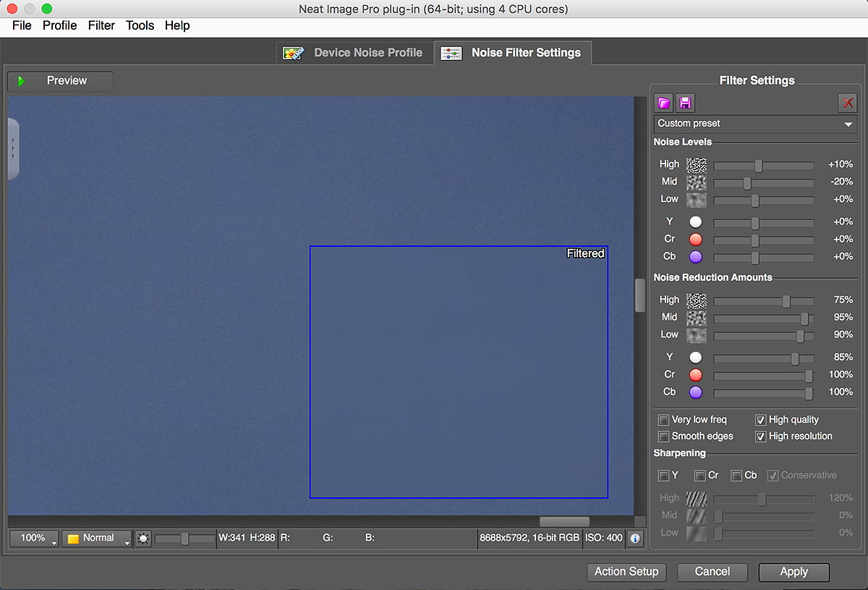Open the File menu
This screenshot has width=868, height=590.
click(22, 25)
